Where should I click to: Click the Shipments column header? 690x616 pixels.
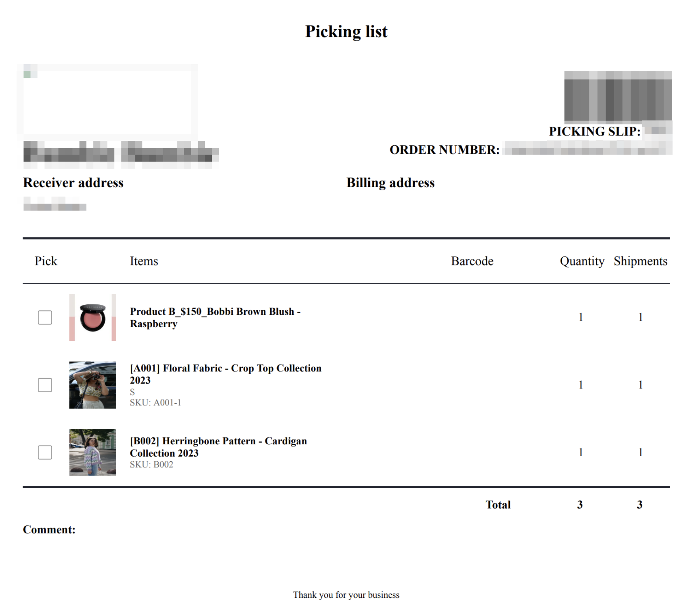[640, 261]
